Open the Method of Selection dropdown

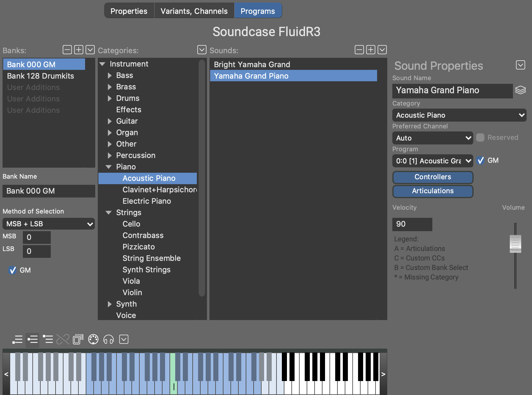point(49,224)
